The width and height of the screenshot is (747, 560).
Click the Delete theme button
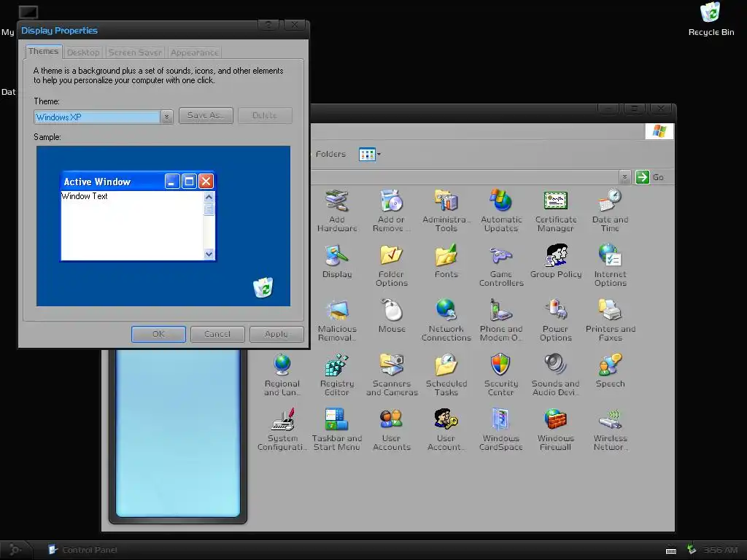(x=265, y=115)
